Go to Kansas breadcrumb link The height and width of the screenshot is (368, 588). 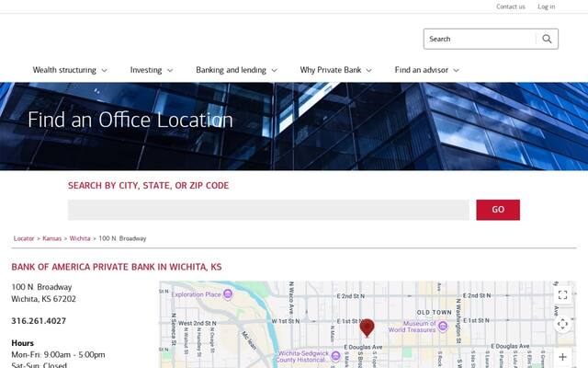[51, 238]
